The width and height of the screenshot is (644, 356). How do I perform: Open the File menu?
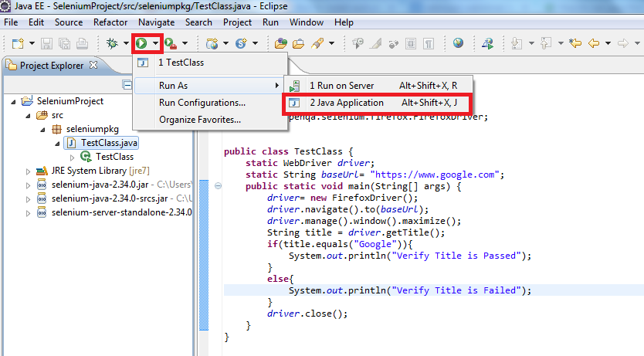[11, 22]
